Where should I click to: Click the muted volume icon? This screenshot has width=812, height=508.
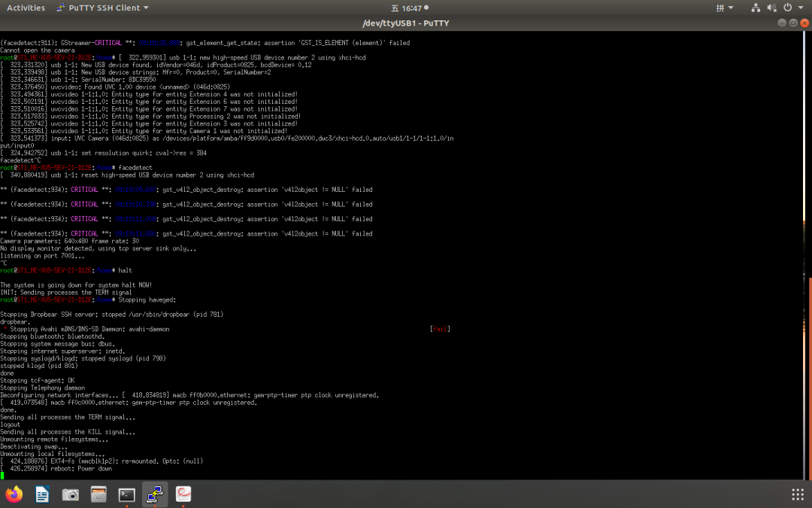click(x=771, y=8)
